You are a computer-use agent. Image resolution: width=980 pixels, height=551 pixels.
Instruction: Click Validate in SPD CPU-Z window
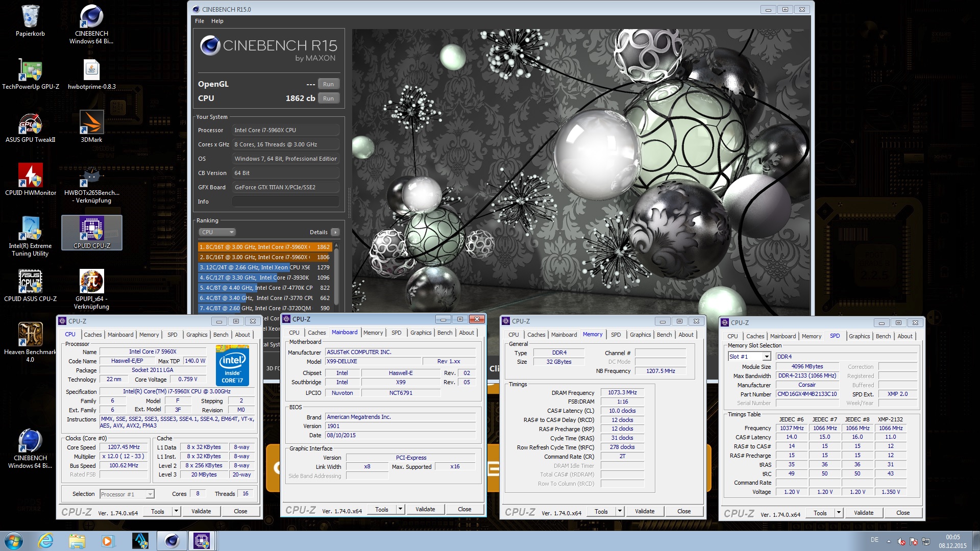click(864, 513)
